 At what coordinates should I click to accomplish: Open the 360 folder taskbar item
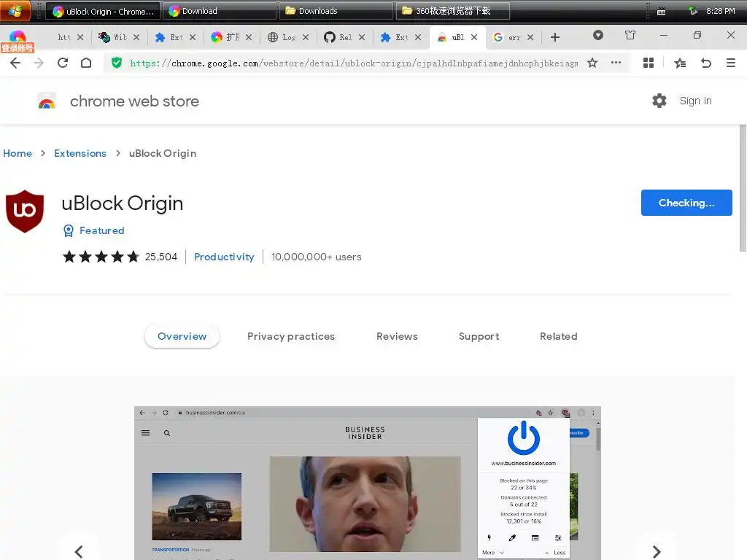pyautogui.click(x=452, y=10)
